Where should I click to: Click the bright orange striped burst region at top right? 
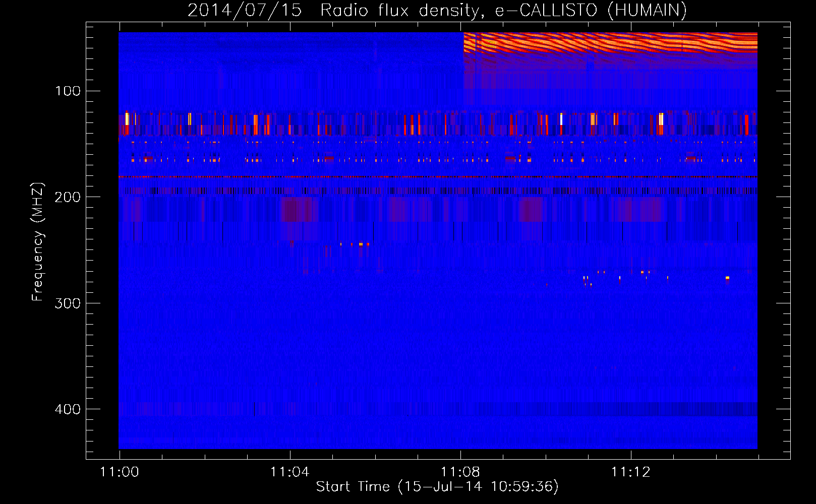(x=610, y=43)
